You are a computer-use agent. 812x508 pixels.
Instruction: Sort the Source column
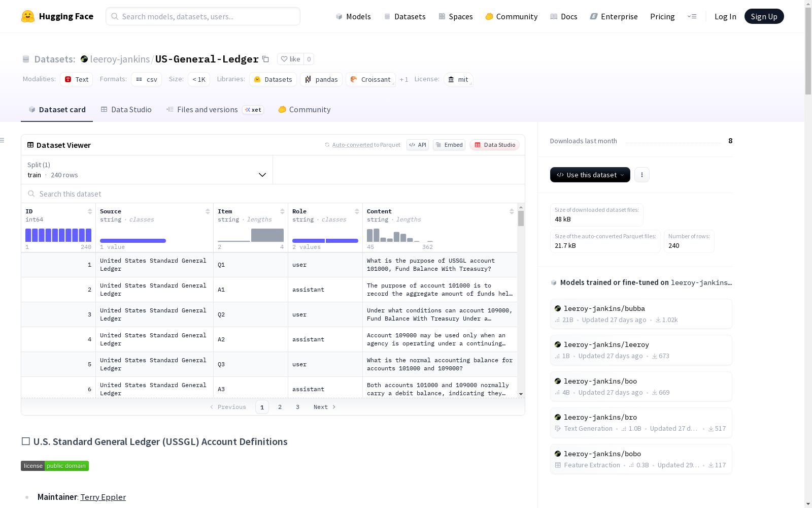coord(208,211)
